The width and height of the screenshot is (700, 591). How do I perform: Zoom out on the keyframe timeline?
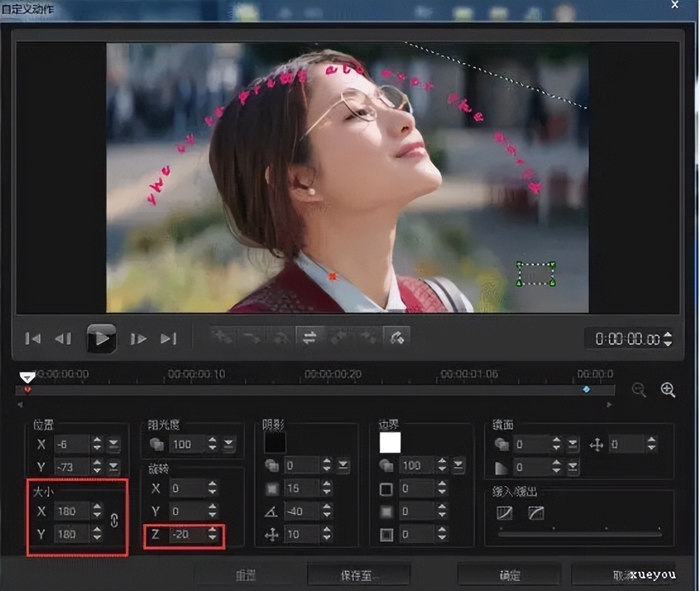pyautogui.click(x=639, y=390)
